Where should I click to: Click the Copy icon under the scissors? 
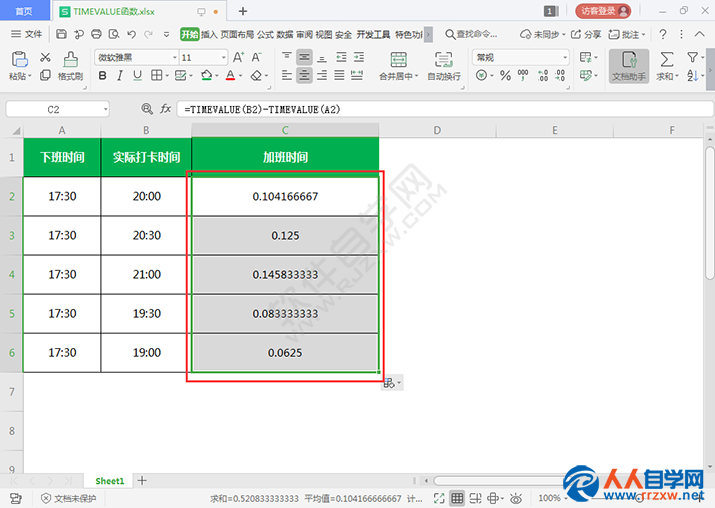[x=45, y=75]
